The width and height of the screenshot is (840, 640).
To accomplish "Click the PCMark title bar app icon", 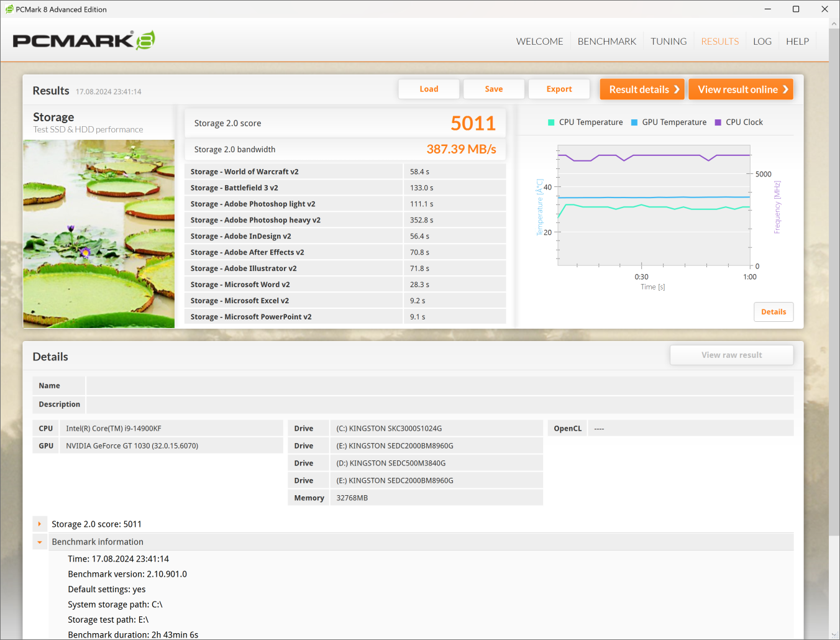I will (9, 9).
